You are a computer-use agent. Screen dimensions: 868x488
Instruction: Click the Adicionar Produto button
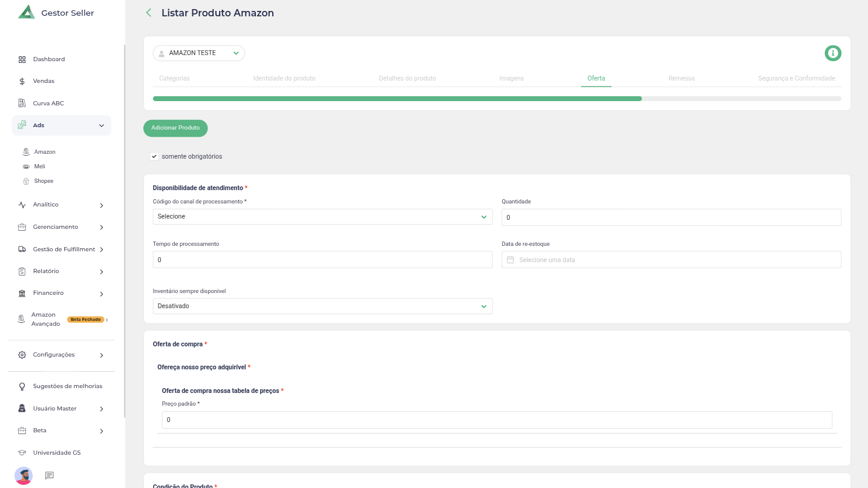[175, 128]
